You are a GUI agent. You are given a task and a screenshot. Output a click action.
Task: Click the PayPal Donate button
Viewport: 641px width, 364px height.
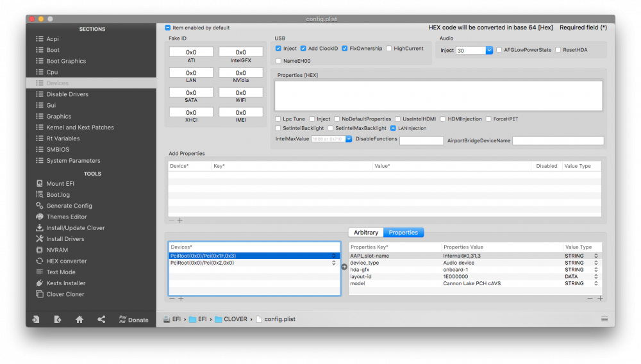(x=134, y=320)
